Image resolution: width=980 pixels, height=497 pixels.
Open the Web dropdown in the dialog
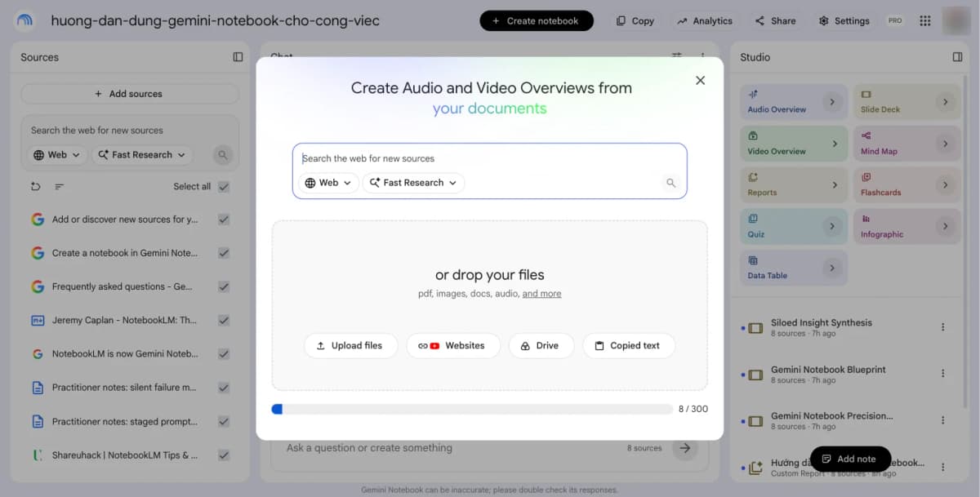tap(328, 183)
